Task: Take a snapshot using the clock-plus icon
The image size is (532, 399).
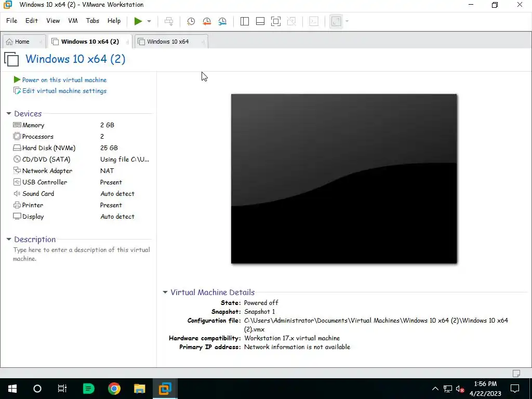Action: tap(191, 21)
